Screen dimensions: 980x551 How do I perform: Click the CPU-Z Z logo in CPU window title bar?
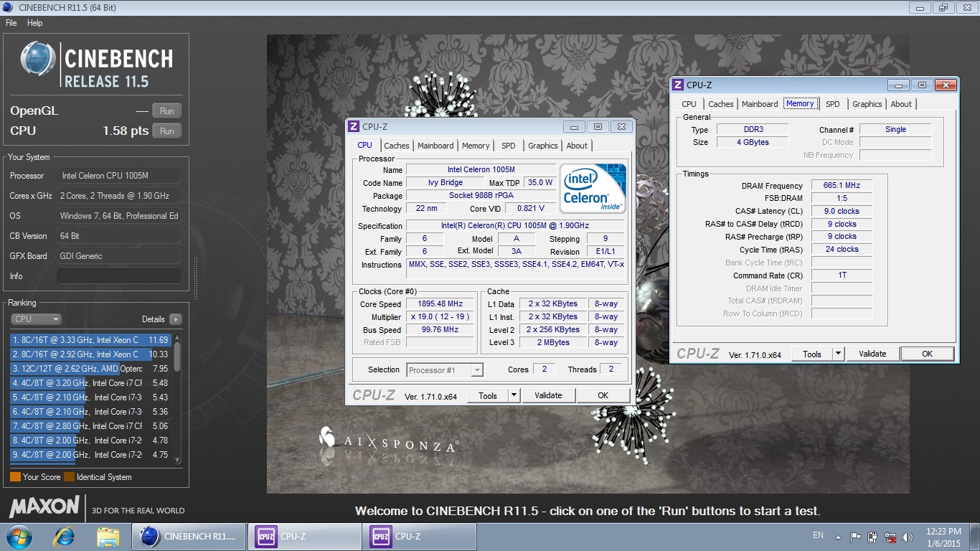[x=353, y=127]
